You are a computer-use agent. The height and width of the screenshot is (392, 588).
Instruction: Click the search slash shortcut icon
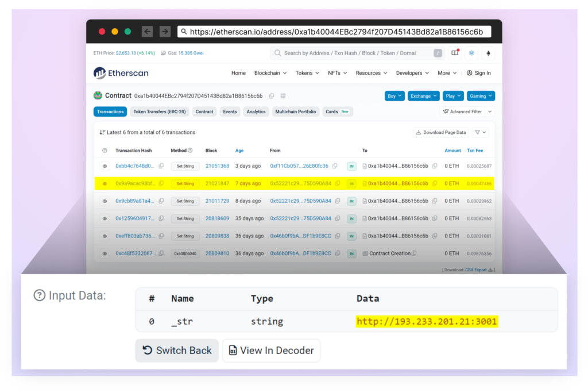click(x=438, y=53)
